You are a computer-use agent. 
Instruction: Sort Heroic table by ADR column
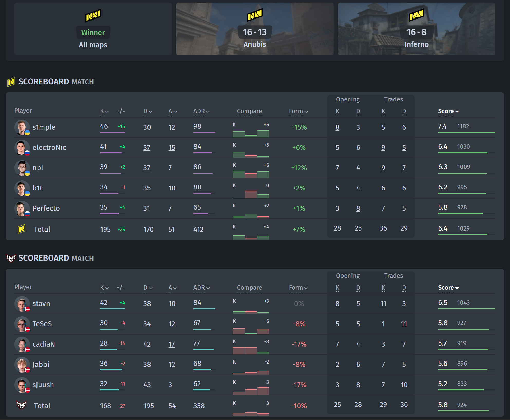pyautogui.click(x=202, y=288)
